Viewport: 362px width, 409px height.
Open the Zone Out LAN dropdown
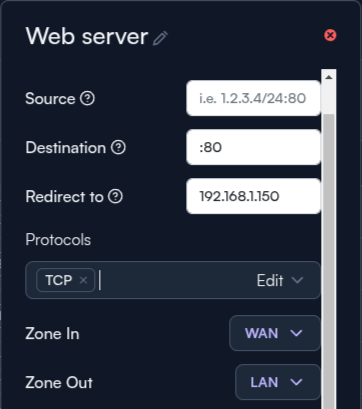click(x=278, y=382)
